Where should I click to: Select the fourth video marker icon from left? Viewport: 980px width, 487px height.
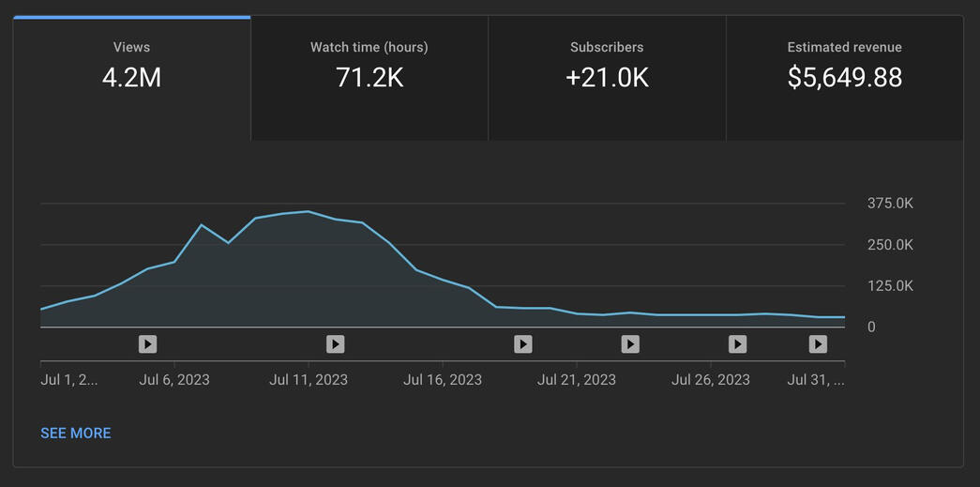click(x=630, y=344)
